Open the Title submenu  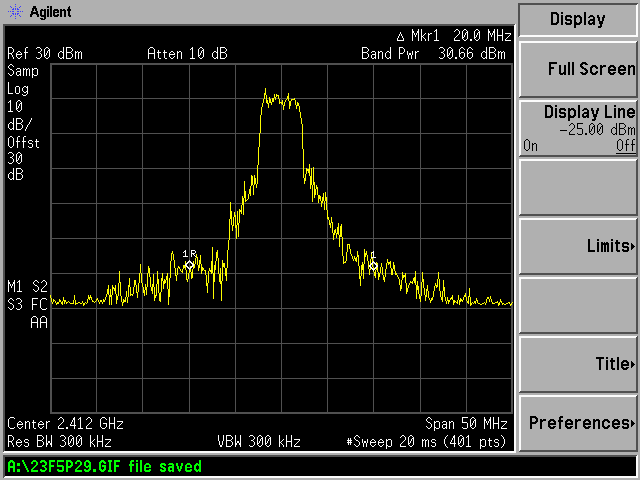coord(578,364)
